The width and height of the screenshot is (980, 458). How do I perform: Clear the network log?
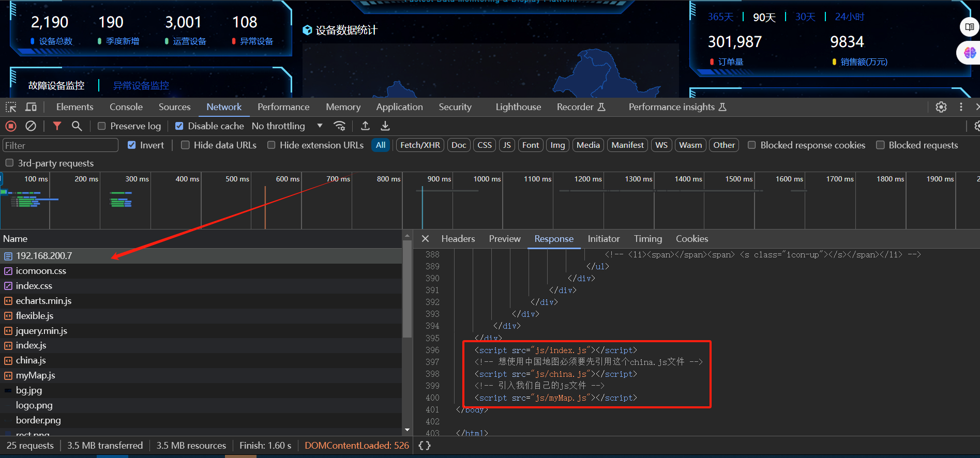pos(31,126)
